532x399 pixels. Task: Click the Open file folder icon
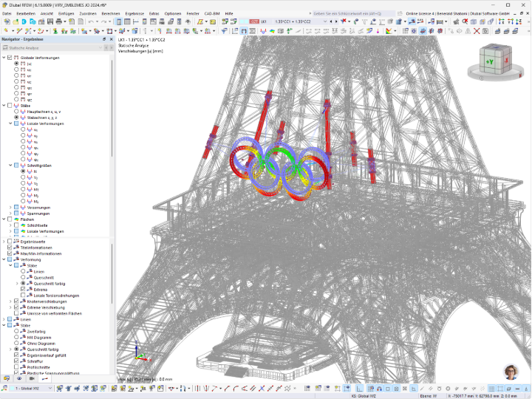coord(16,21)
